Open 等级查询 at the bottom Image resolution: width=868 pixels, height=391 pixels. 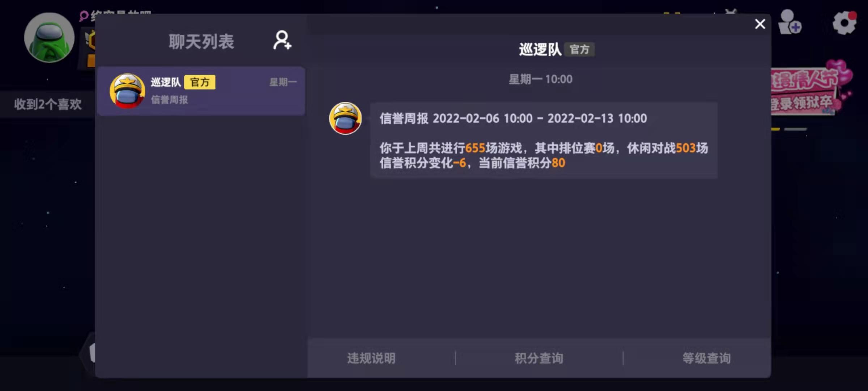pos(706,358)
